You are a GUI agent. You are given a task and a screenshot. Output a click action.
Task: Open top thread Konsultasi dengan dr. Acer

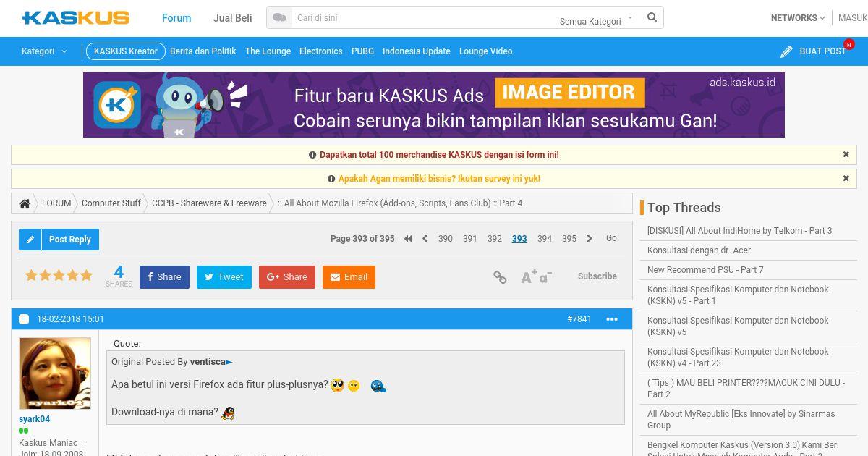tap(699, 250)
